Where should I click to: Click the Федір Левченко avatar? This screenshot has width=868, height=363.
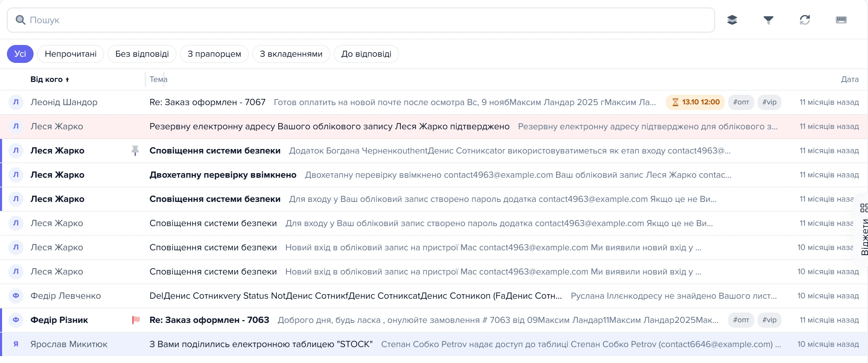[x=16, y=296]
